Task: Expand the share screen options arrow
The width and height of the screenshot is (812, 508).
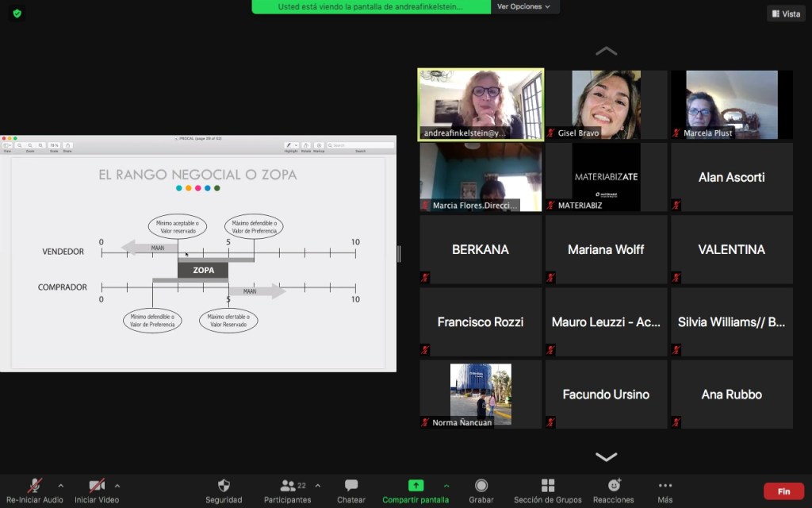Action: (x=446, y=486)
